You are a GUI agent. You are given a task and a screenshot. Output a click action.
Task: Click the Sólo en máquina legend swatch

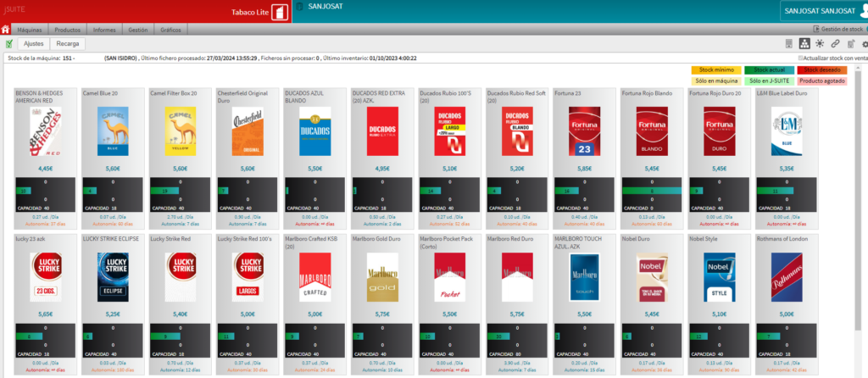pos(715,81)
